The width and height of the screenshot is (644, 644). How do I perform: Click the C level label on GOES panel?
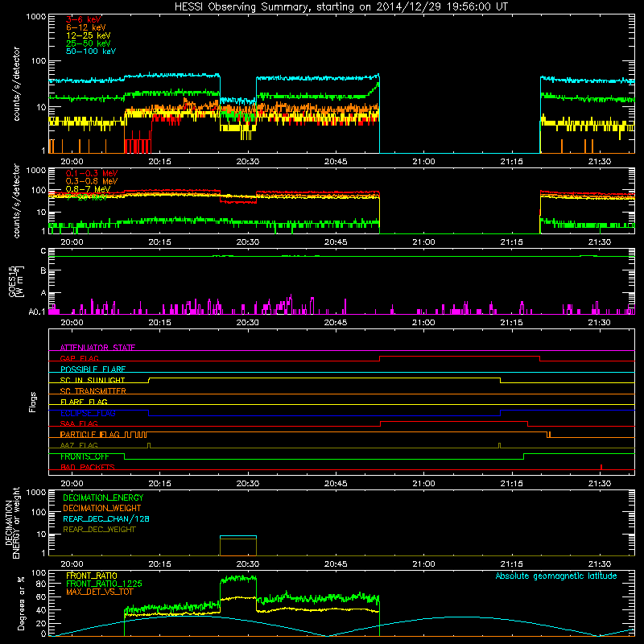(x=43, y=251)
